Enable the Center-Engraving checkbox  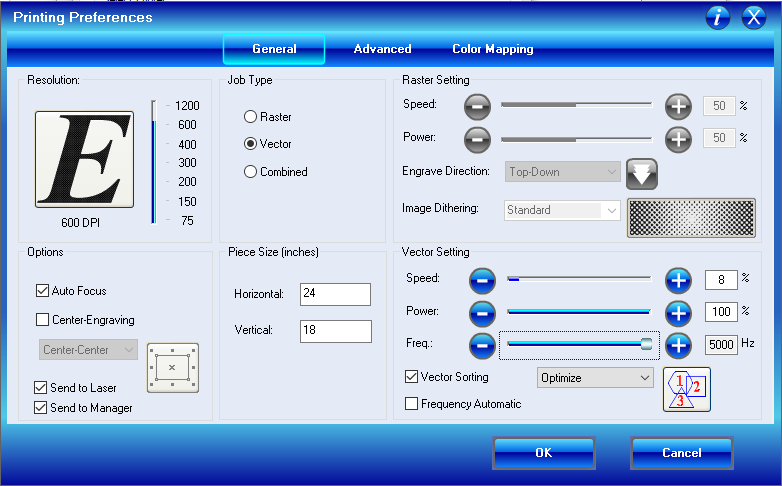point(42,319)
